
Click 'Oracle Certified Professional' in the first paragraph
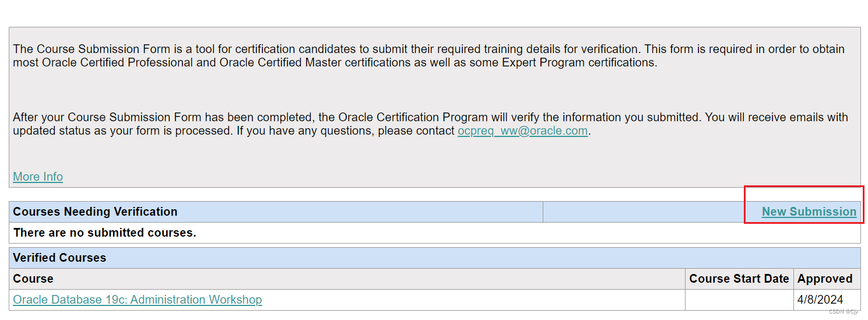pos(117,62)
